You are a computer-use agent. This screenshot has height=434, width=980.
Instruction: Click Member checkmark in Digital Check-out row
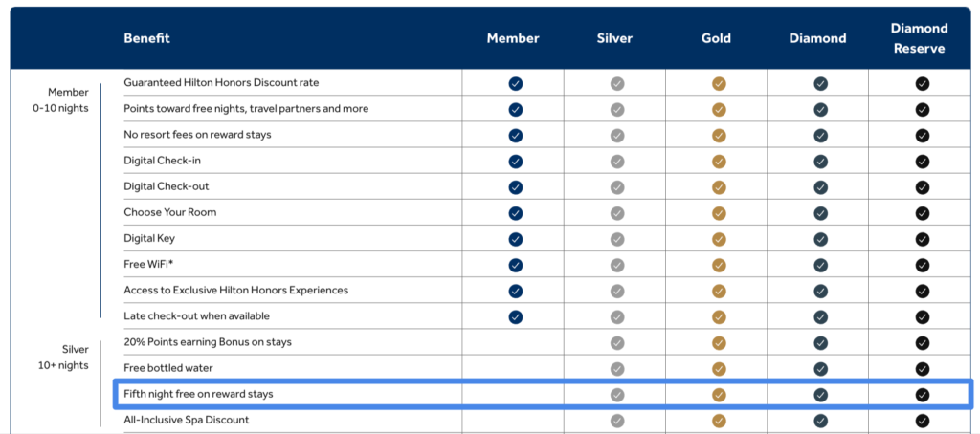[x=516, y=187]
